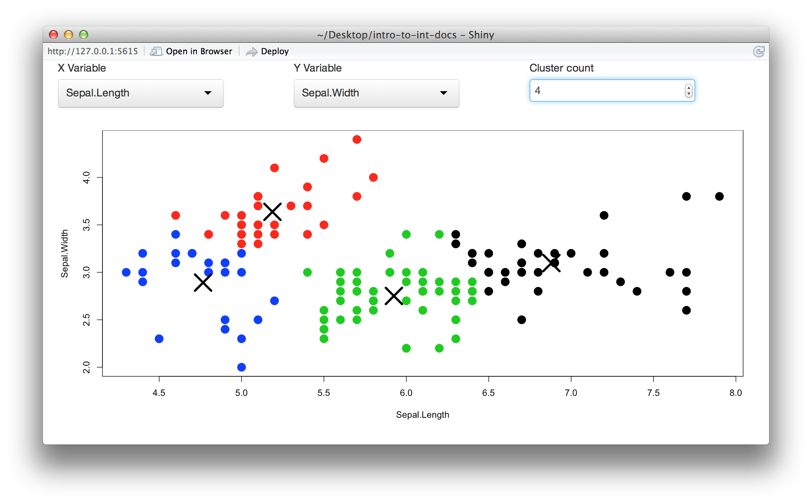Click the X Variable label
Viewport: 812px width, 504px height.
pos(82,68)
